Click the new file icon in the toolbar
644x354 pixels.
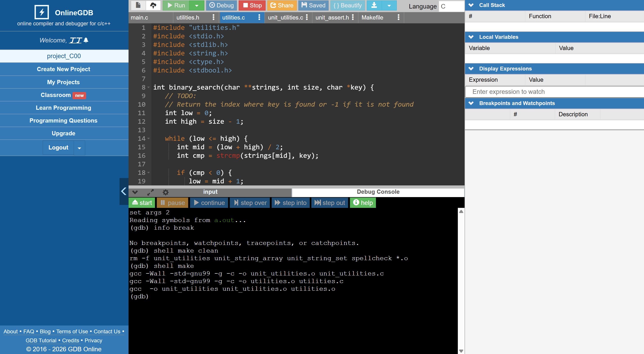[138, 5]
